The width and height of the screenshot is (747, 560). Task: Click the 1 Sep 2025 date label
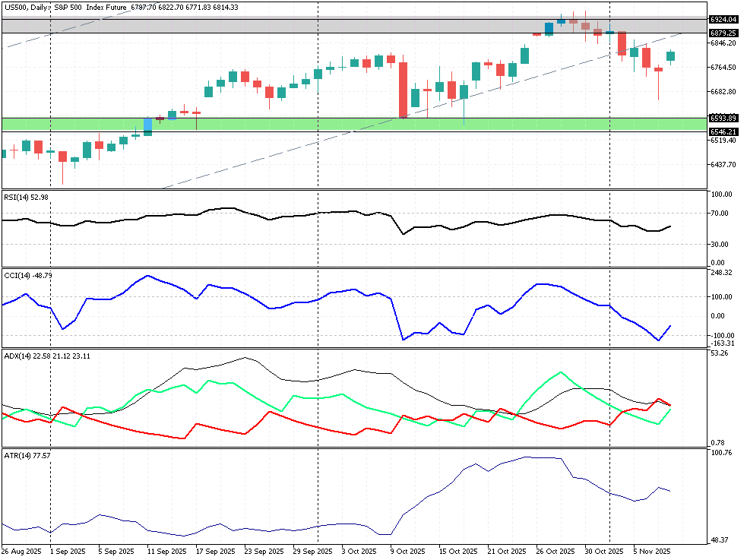[66, 551]
